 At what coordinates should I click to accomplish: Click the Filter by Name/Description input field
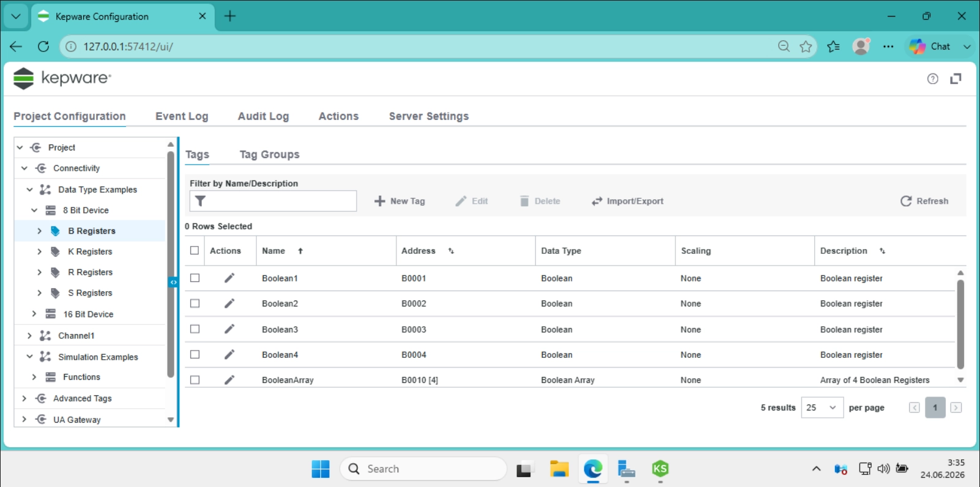[273, 201]
